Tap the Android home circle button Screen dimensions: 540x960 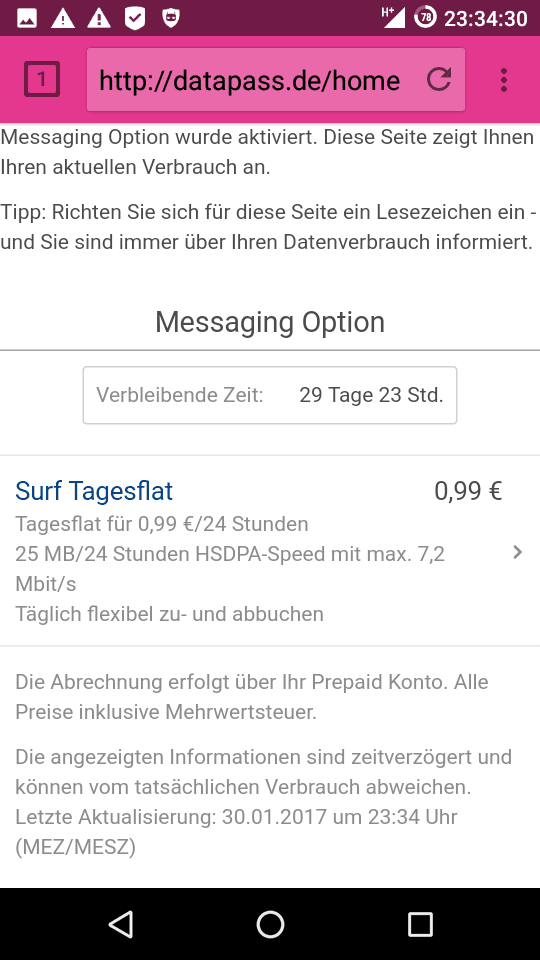point(270,924)
